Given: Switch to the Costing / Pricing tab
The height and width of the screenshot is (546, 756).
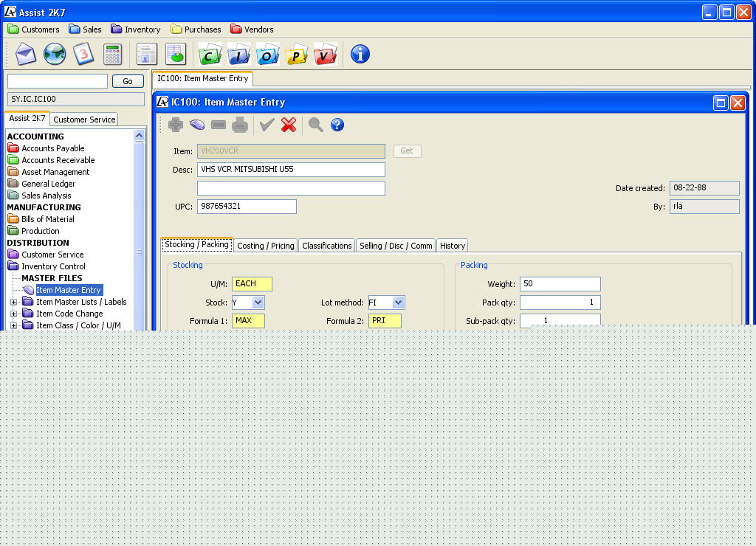Looking at the screenshot, I should click(x=266, y=246).
